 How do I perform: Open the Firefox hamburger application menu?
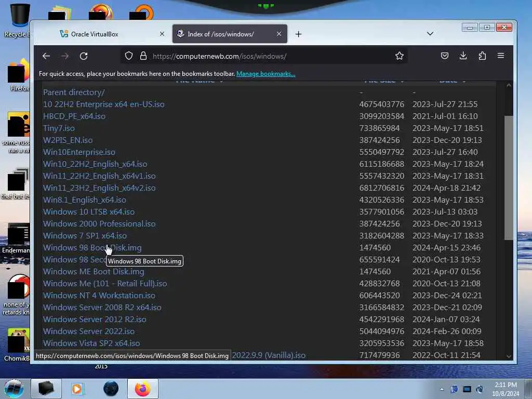click(x=501, y=56)
